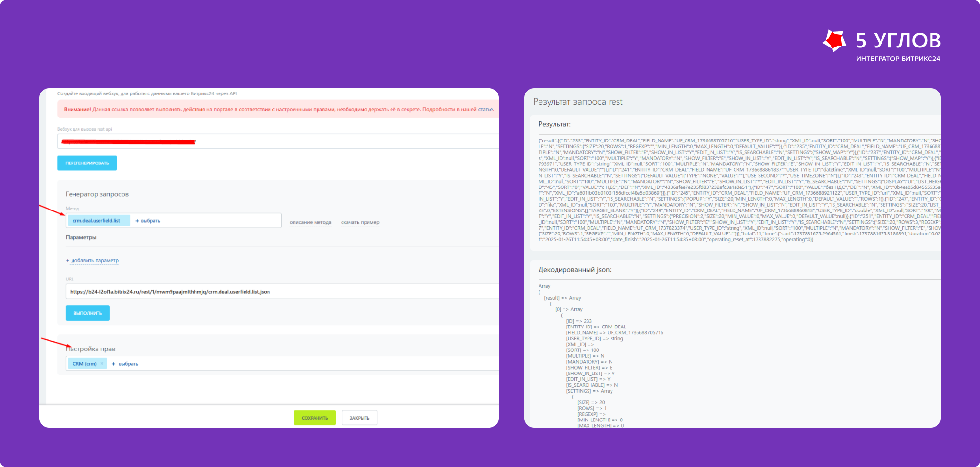980x467 pixels.
Task: Click '[ENTITY_ID] => CRM_DEAL' line
Action: tap(596, 327)
